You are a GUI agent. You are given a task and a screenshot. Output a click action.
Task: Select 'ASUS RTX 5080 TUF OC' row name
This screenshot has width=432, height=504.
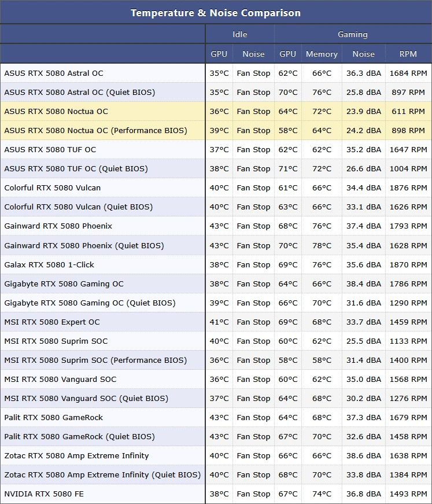click(50, 149)
